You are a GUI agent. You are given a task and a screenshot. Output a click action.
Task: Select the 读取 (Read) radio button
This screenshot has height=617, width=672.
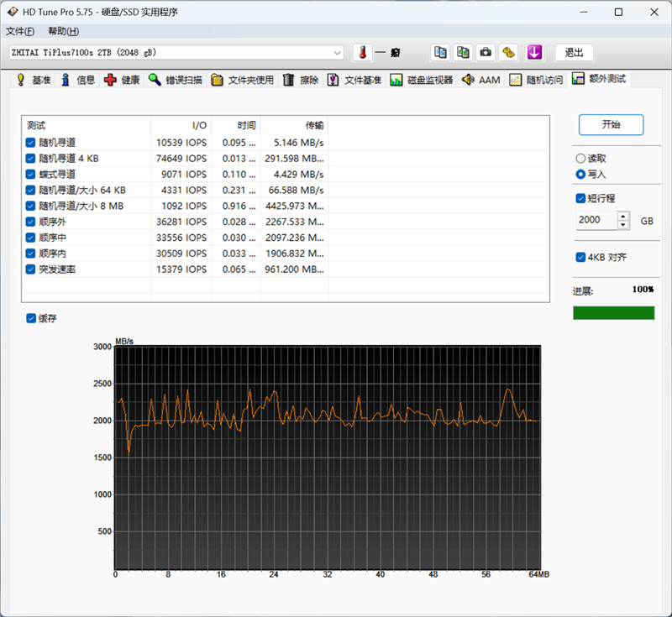click(x=580, y=158)
